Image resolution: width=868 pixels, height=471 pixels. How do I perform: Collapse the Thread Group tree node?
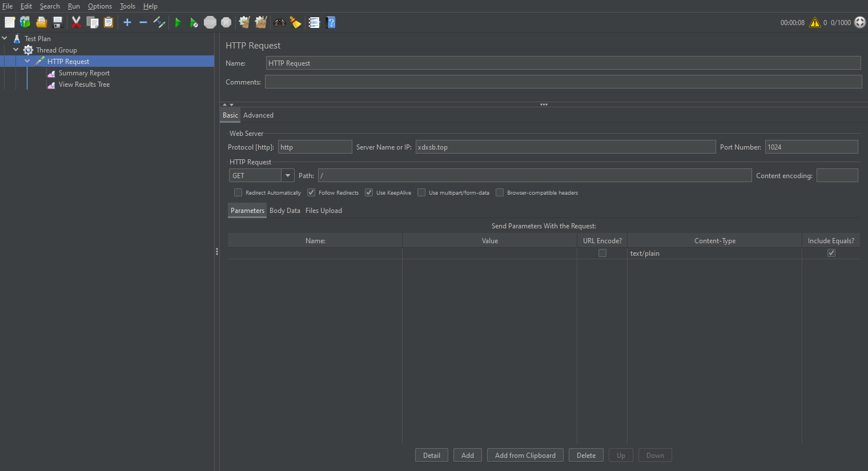pos(16,50)
